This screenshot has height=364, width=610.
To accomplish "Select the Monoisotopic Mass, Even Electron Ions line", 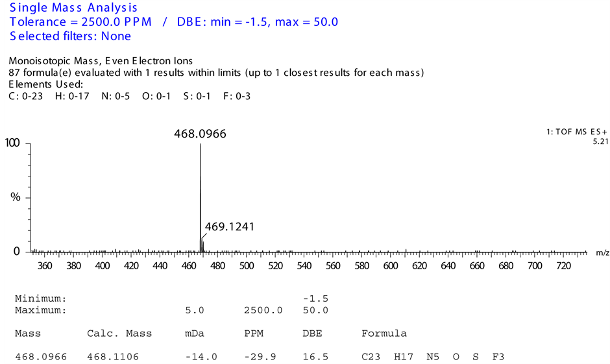I will (x=101, y=61).
